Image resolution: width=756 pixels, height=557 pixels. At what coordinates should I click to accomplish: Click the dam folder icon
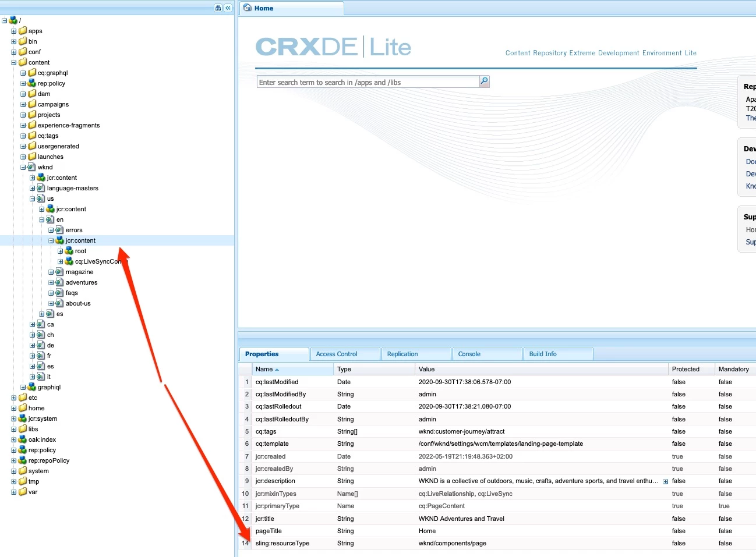[32, 94]
